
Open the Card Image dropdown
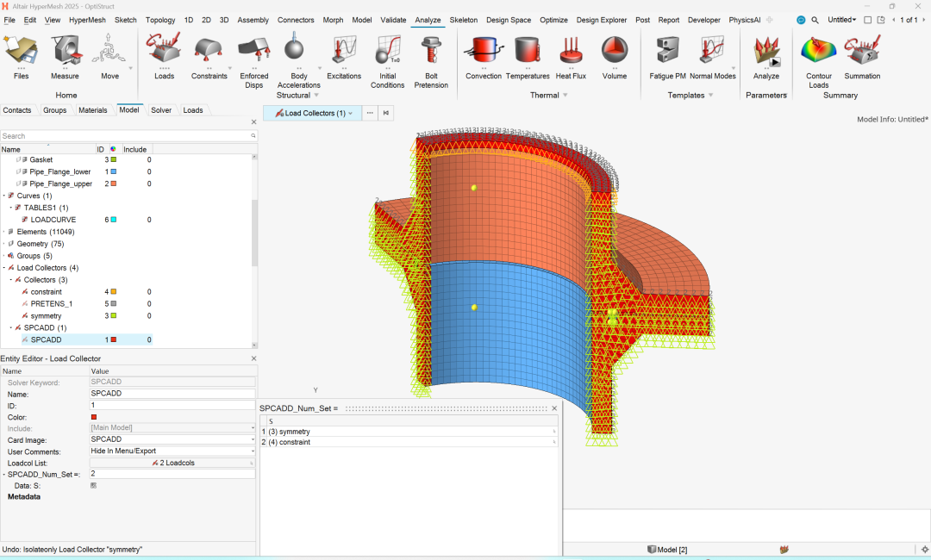click(172, 439)
